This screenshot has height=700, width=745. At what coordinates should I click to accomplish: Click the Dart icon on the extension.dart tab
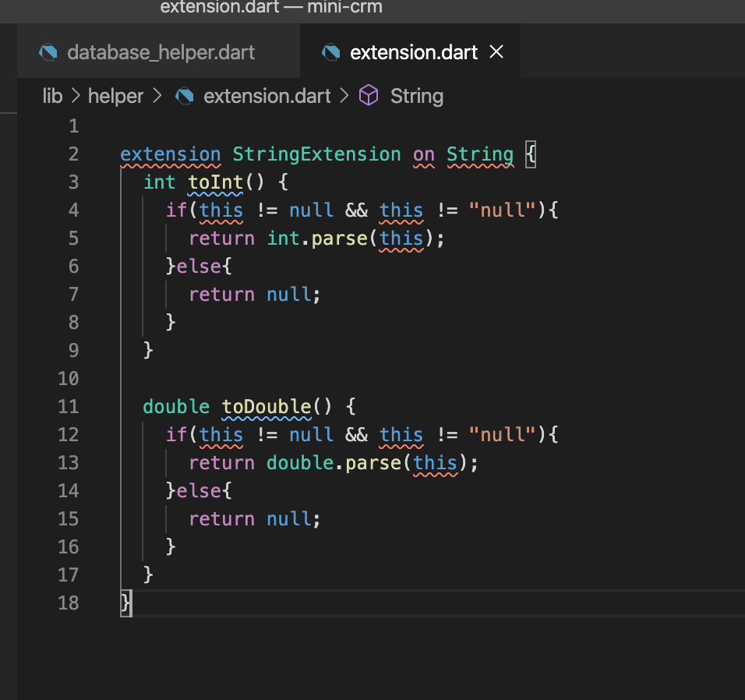(x=331, y=52)
